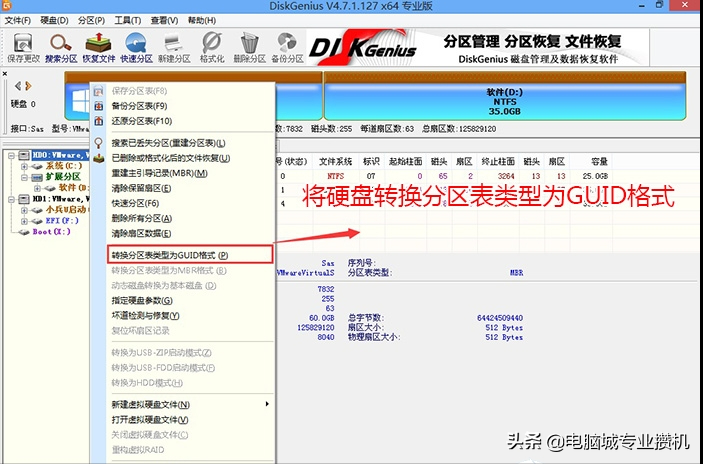703x464 pixels.
Task: Collapse the 扩展分区 tree node
Action: [25, 178]
